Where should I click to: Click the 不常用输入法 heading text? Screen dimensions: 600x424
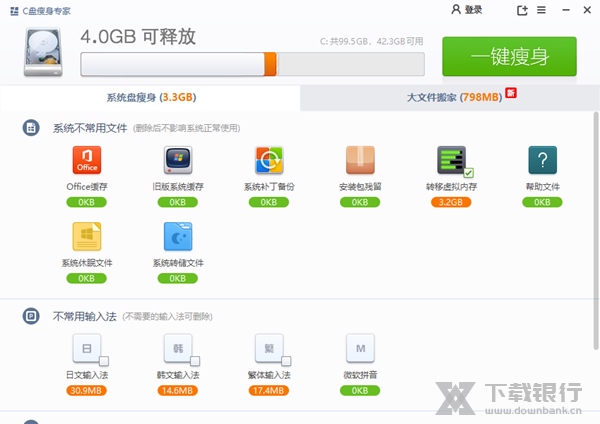point(85,316)
